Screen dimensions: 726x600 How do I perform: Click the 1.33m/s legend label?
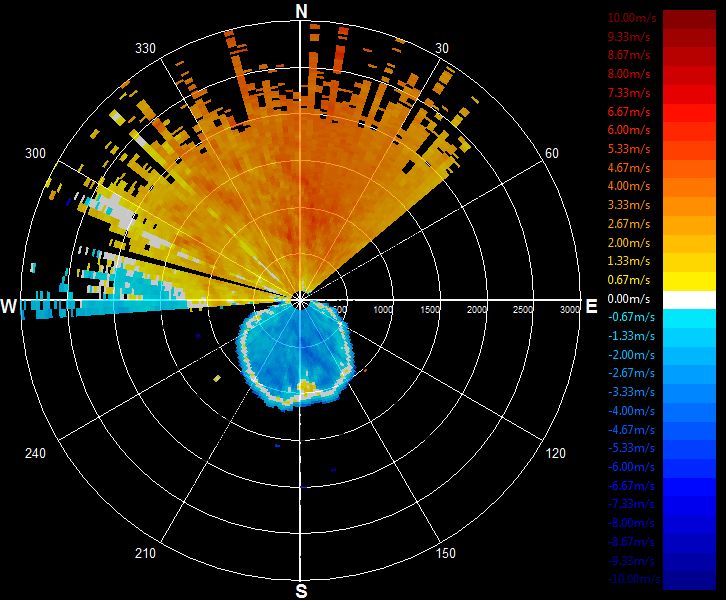pyautogui.click(x=629, y=261)
